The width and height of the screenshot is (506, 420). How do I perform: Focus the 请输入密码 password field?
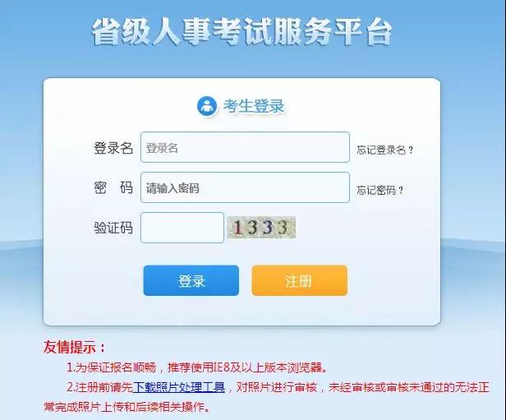click(245, 187)
